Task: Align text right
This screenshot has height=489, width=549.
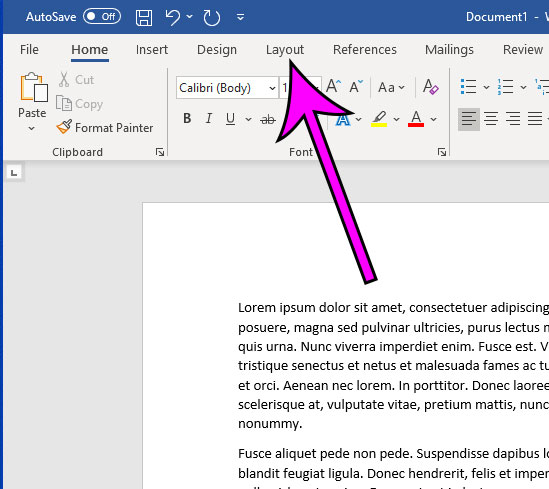Action: point(513,119)
